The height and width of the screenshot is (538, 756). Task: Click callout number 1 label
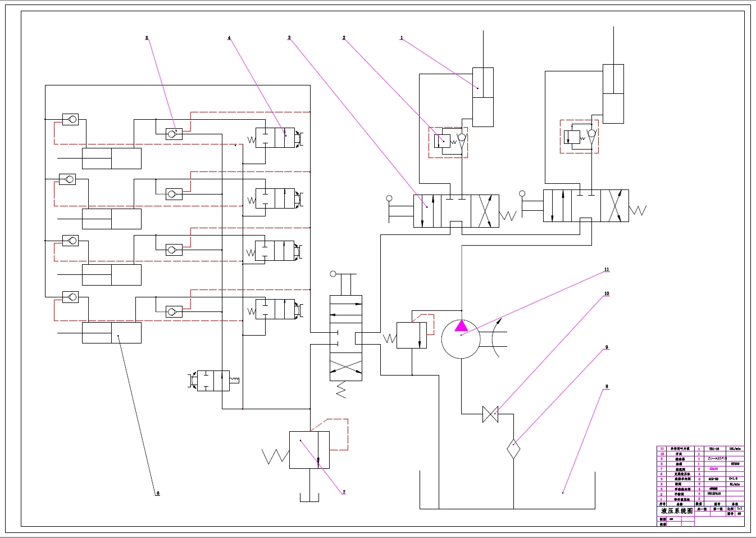coord(401,38)
